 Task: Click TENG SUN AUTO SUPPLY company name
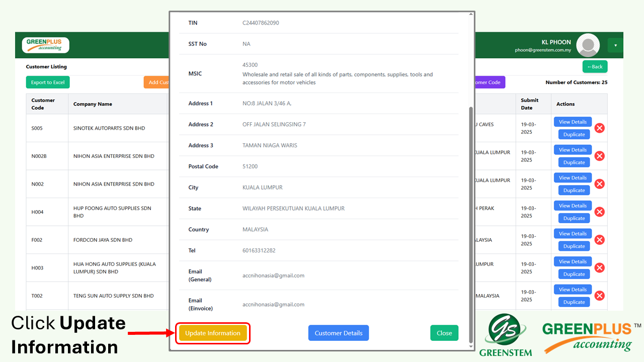pos(114,296)
